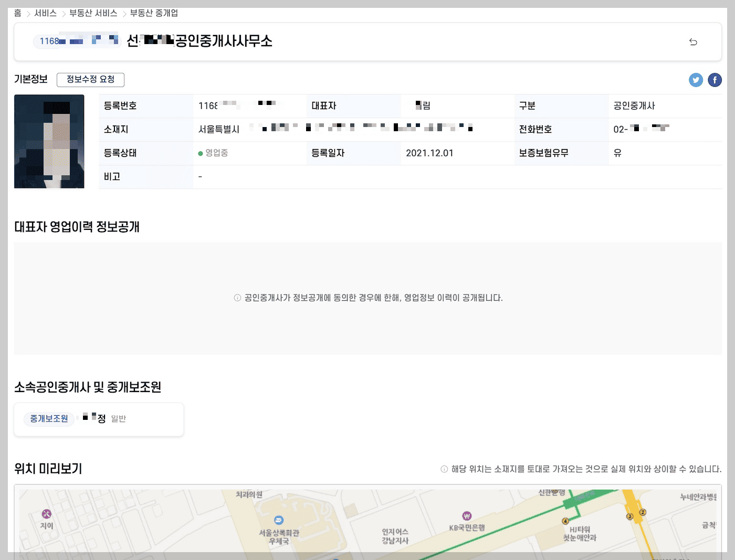Screen dimensions: 735x560
Task: Click the broker profile photo
Action: pyautogui.click(x=49, y=141)
